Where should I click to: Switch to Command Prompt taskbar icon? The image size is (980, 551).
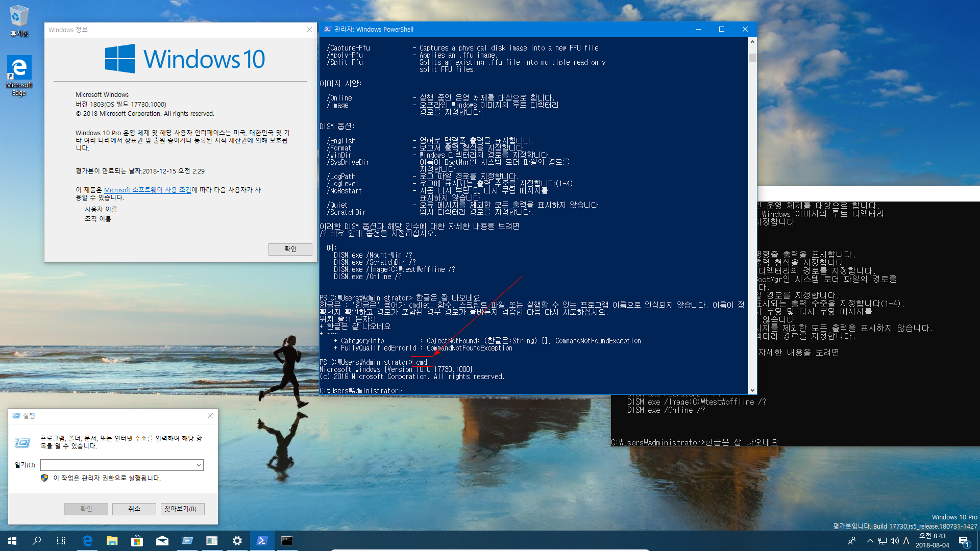tap(287, 541)
